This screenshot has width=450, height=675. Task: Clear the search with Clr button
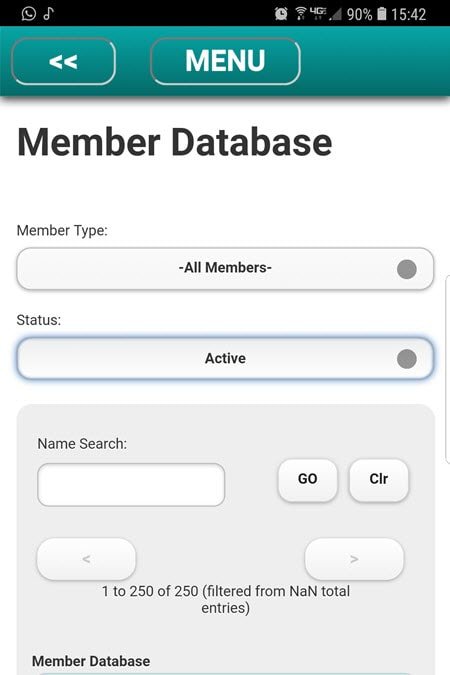(x=379, y=480)
